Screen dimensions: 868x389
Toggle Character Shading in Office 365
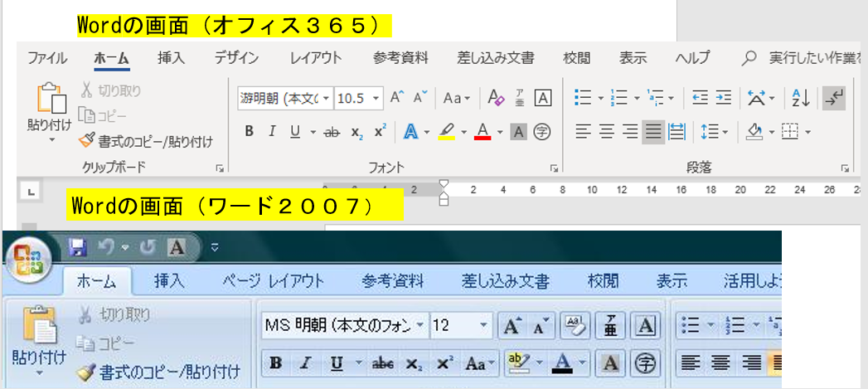coord(518,132)
